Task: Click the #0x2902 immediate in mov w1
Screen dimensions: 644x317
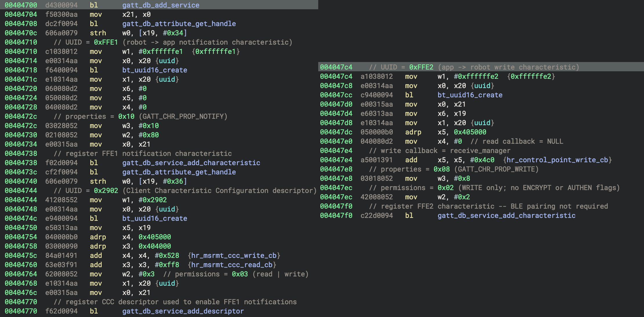Action: point(152,200)
